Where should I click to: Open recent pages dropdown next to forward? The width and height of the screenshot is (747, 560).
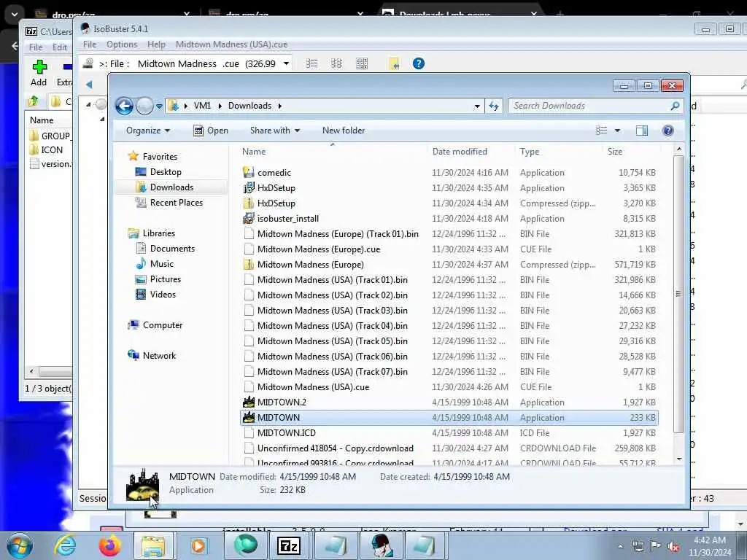click(159, 106)
